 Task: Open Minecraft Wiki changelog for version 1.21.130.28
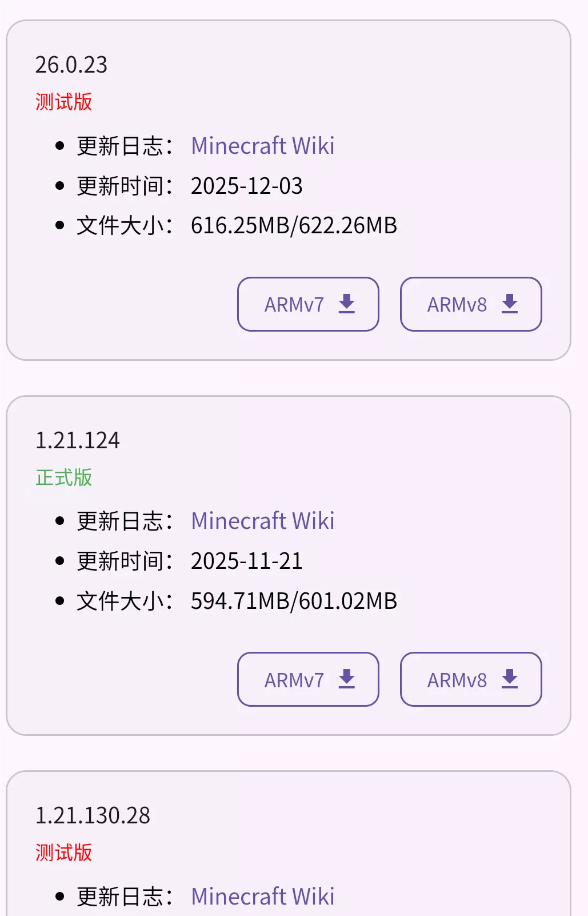pyautogui.click(x=262, y=896)
